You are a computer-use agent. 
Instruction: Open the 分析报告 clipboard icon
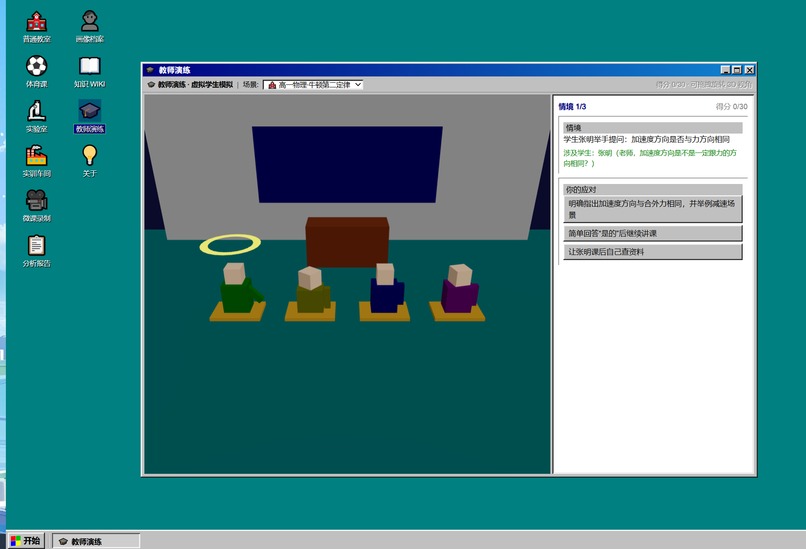36,251
